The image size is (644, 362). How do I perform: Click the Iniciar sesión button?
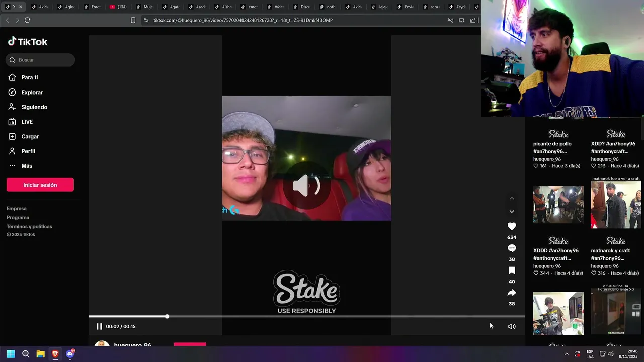pos(40,185)
